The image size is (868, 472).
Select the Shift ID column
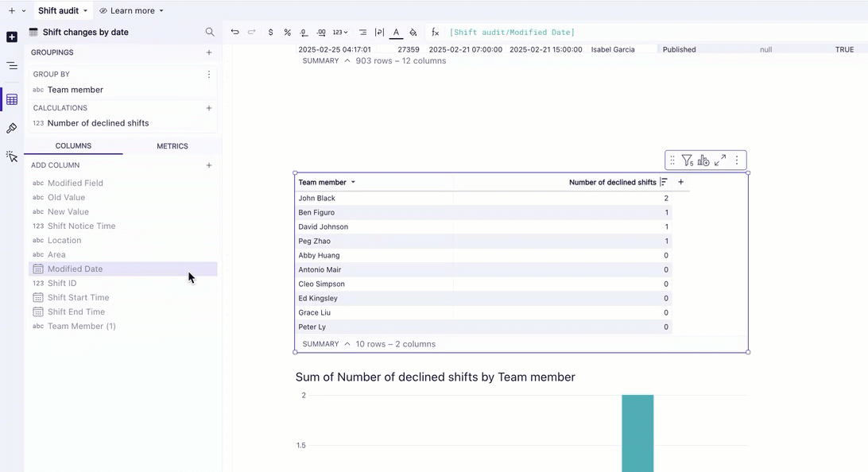click(x=123, y=284)
